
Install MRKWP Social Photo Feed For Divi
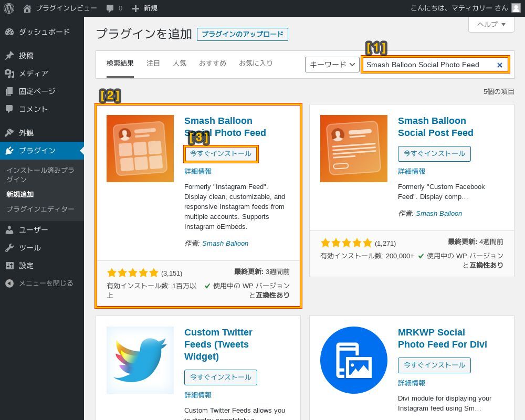tap(434, 365)
